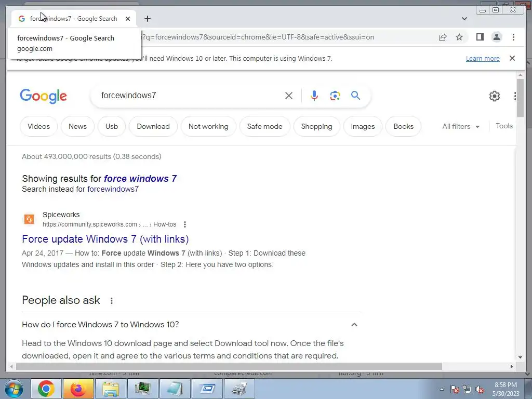Click the Spiceworks site favicon
This screenshot has width=532, height=399.
pyautogui.click(x=29, y=219)
